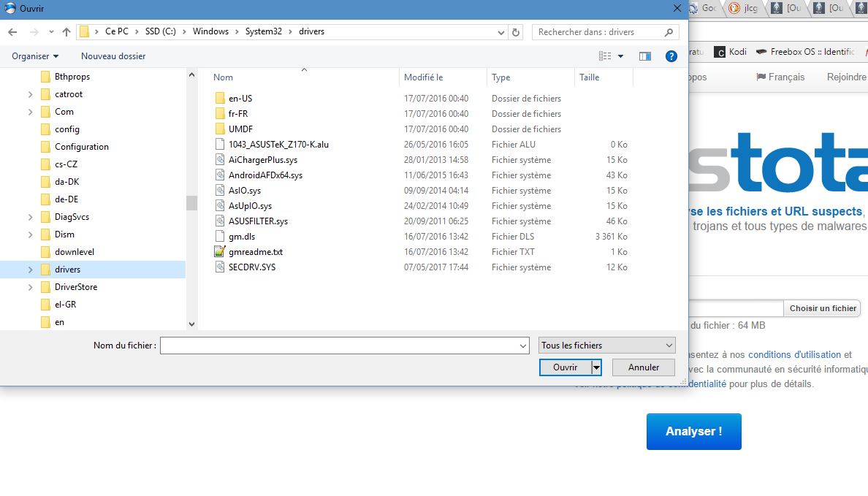This screenshot has width=868, height=496.
Task: Open the Organiser dropdown menu
Action: tap(35, 56)
